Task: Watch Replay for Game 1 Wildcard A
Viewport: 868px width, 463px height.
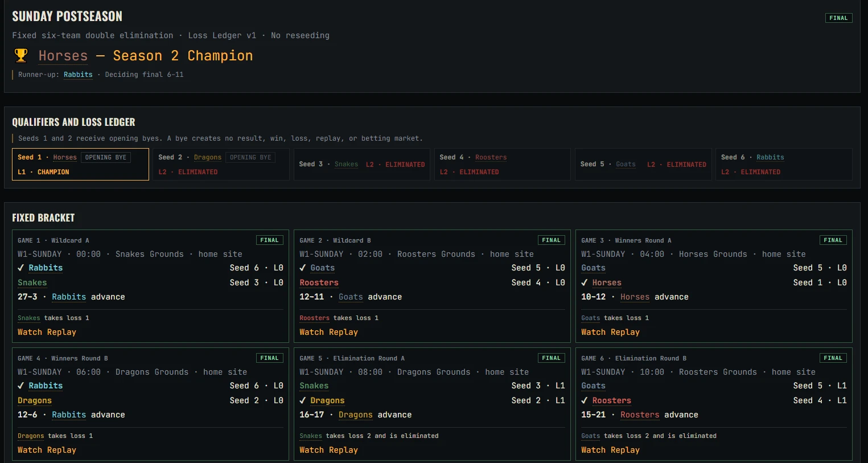Action: click(x=47, y=332)
